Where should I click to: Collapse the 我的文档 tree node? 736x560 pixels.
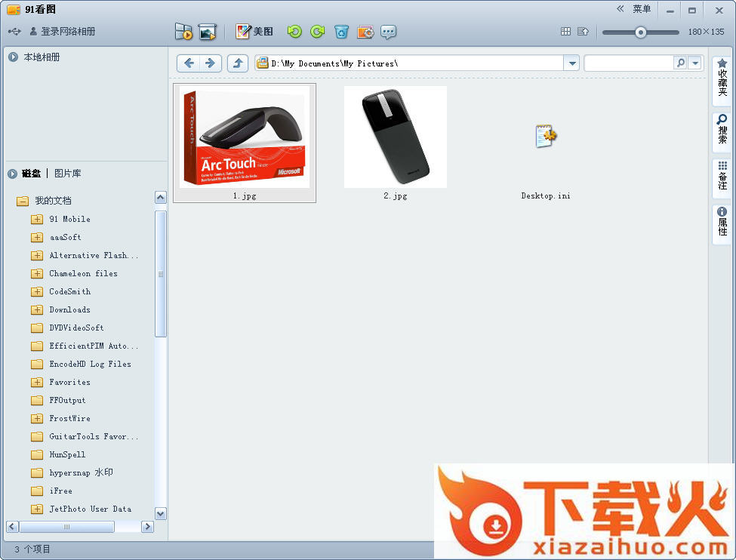(x=22, y=201)
